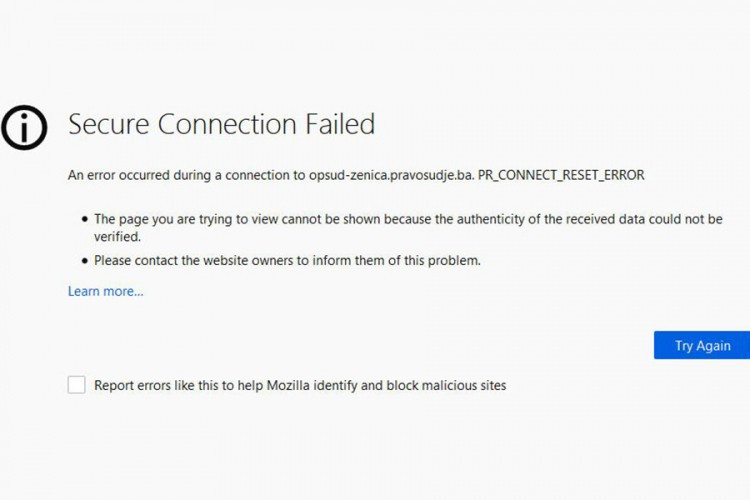This screenshot has height=500, width=750.
Task: Open the Learn more link
Action: pos(105,291)
